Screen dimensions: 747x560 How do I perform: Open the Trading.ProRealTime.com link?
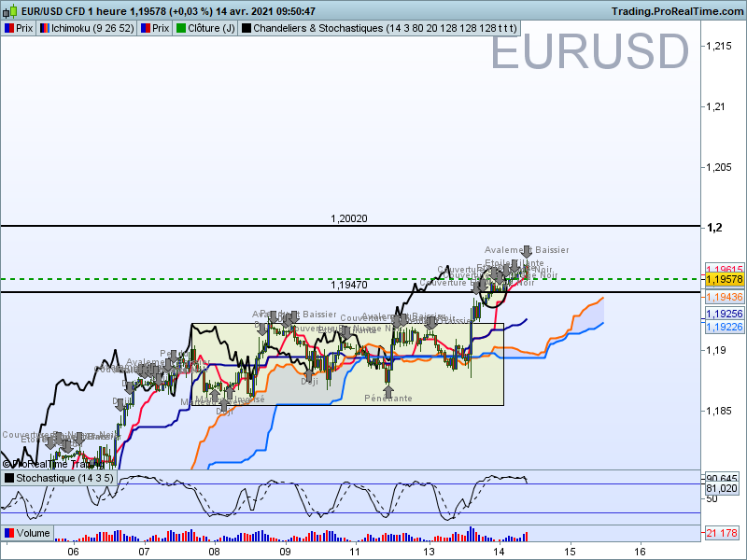678,11
